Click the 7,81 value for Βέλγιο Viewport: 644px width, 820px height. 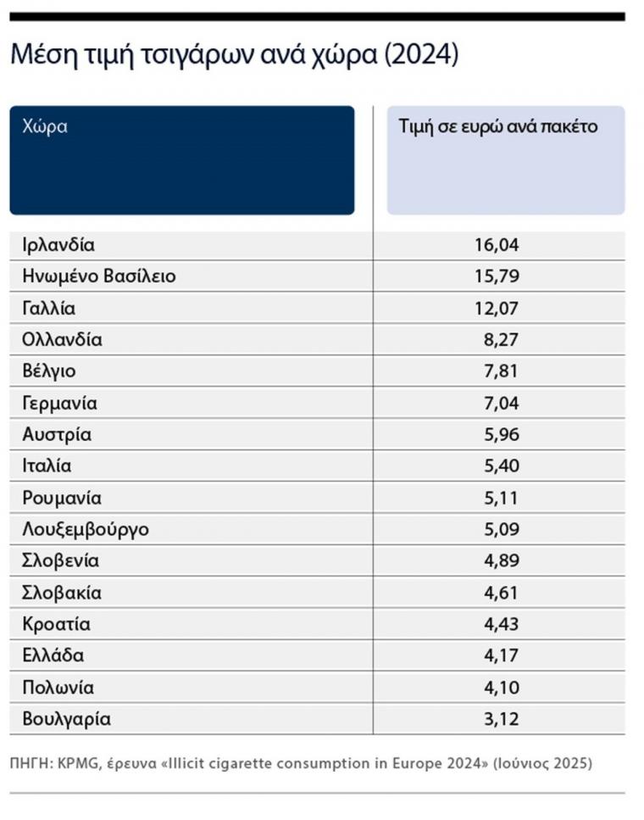502,371
